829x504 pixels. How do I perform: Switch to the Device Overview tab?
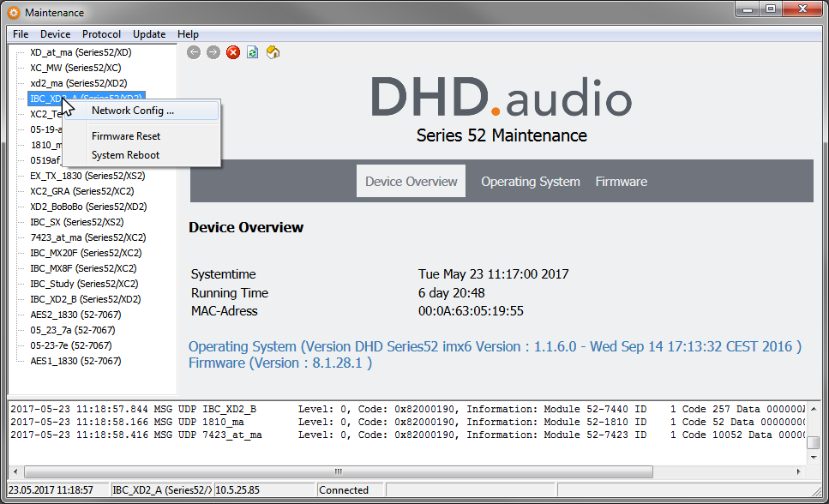(x=411, y=181)
